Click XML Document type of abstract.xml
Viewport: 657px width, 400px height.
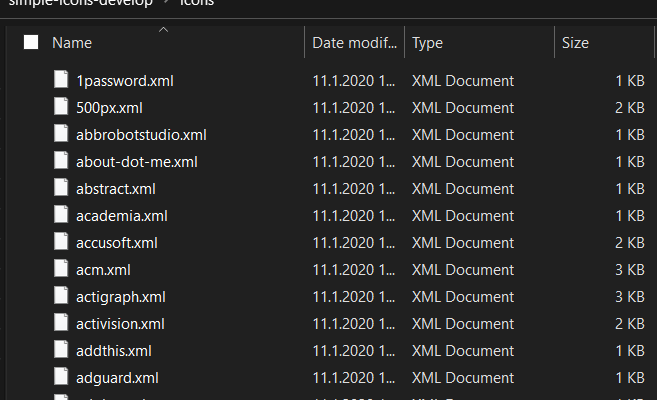click(463, 189)
